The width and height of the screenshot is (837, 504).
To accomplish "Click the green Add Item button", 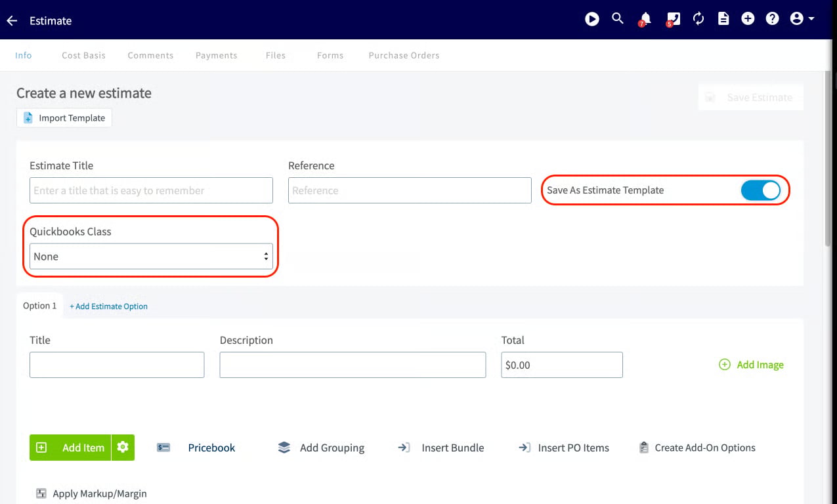I will coord(70,448).
